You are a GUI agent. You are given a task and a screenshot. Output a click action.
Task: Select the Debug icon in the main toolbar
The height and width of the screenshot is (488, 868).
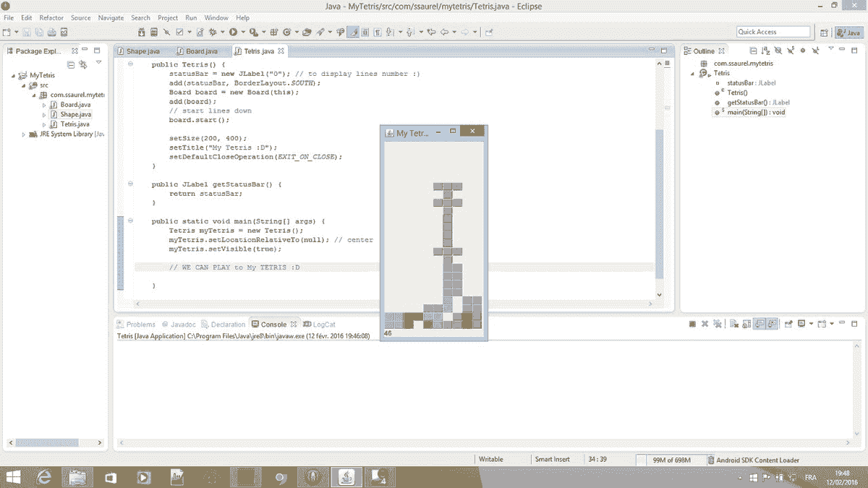212,32
